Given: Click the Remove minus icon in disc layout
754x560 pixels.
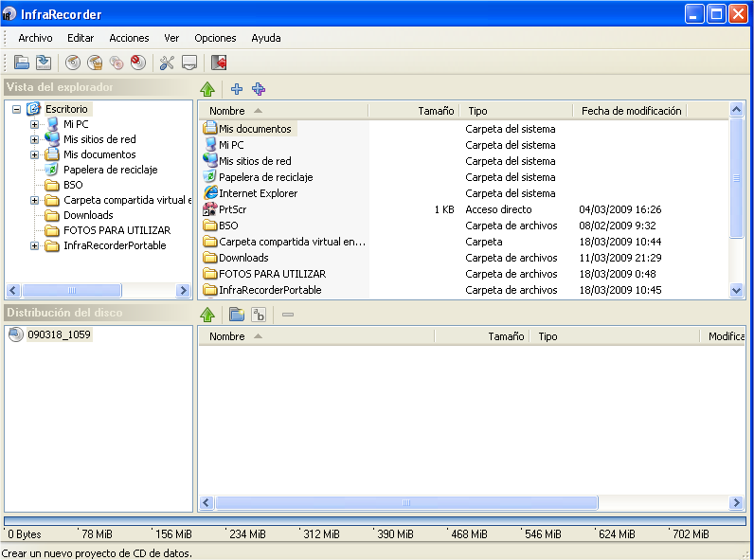Looking at the screenshot, I should [x=288, y=315].
